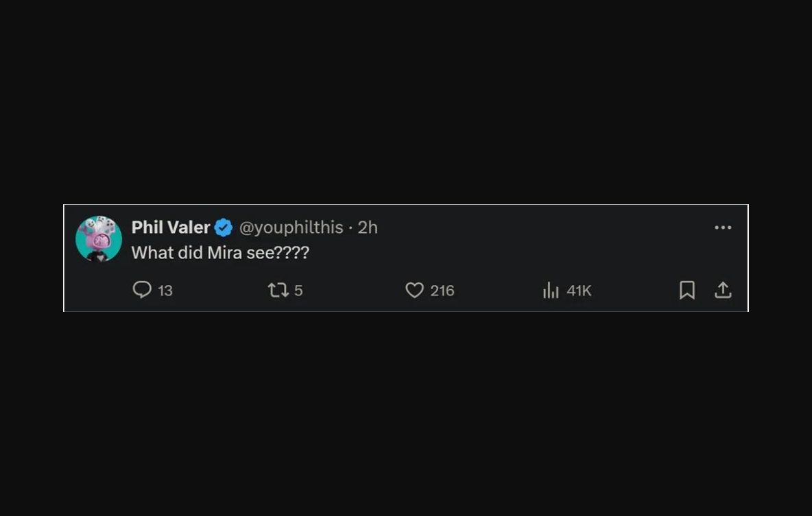Click the 41K views count
812x516 pixels.
(x=579, y=291)
